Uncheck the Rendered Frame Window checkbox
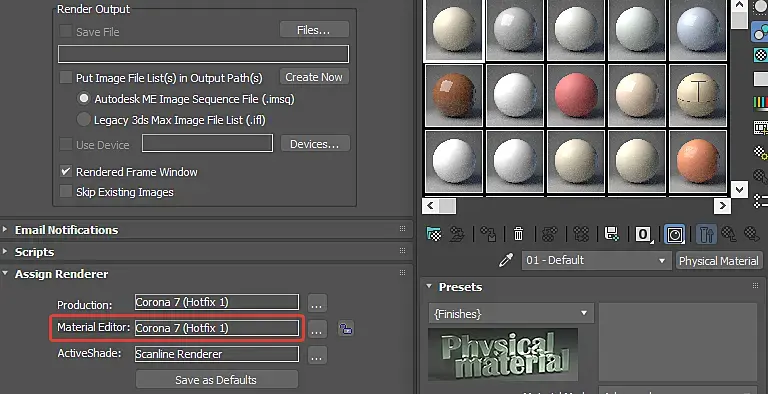 point(66,172)
